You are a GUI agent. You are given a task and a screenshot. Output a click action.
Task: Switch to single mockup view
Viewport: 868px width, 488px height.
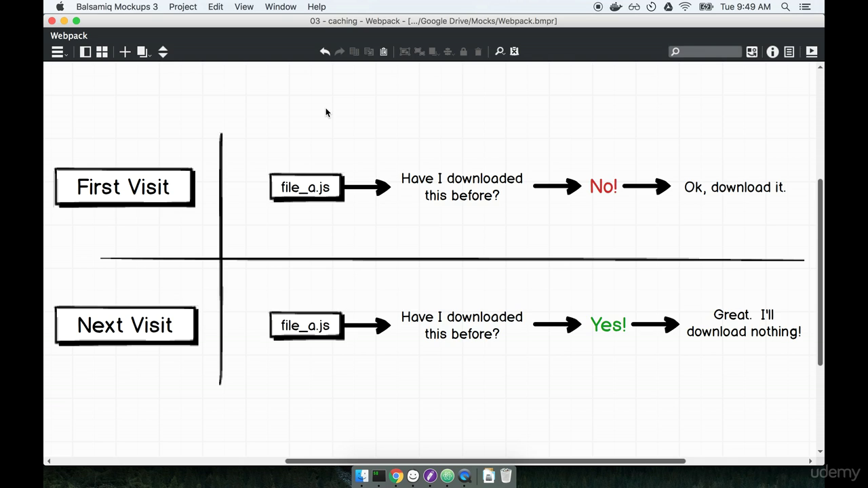coord(85,52)
